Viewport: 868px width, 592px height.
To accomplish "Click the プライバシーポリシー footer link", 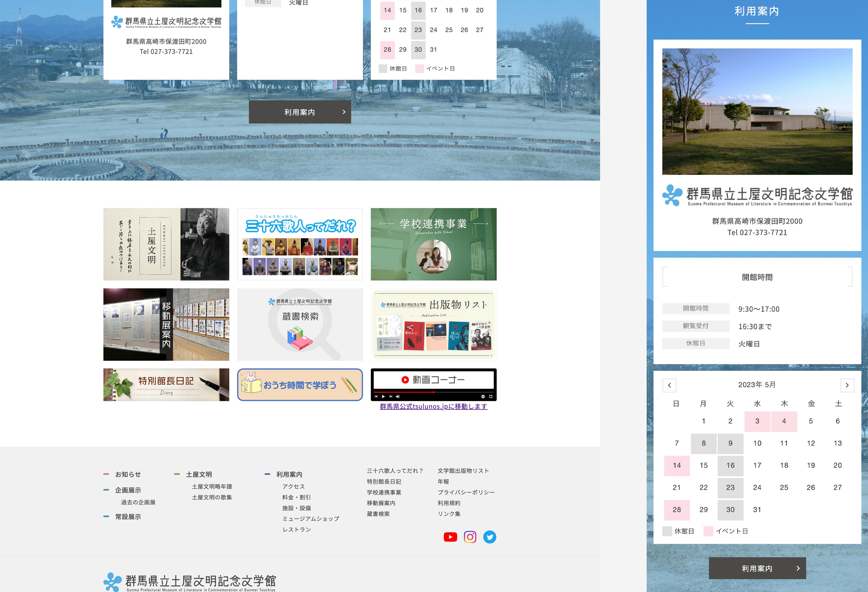I will (x=466, y=493).
